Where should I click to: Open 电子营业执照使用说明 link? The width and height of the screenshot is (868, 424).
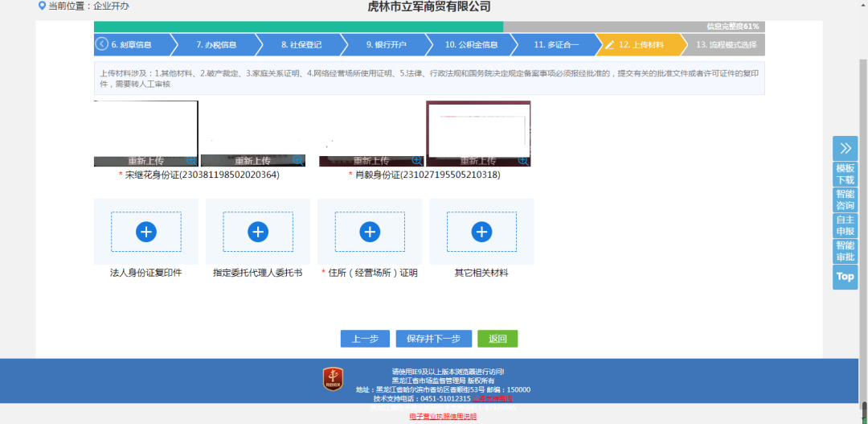coord(443,416)
